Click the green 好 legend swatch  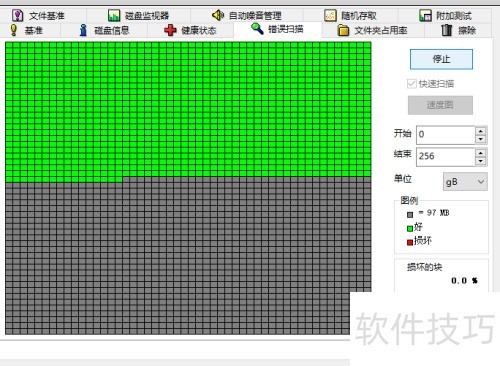click(410, 228)
